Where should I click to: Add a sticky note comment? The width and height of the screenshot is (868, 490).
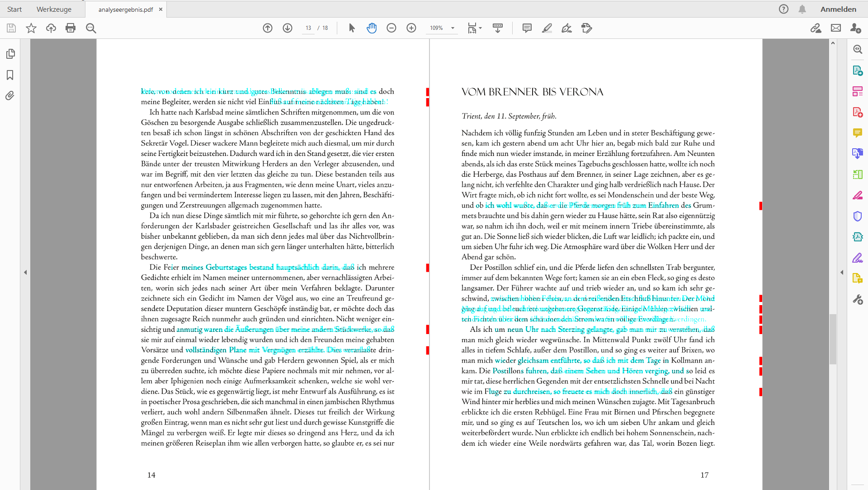point(527,28)
